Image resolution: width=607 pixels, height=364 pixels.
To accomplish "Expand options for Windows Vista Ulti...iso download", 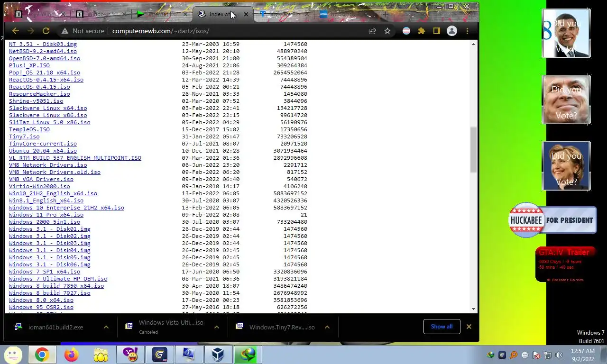I will 217,327.
